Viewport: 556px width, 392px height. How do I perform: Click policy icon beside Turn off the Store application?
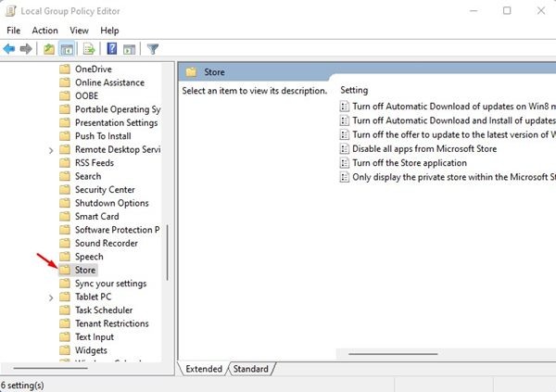point(345,163)
